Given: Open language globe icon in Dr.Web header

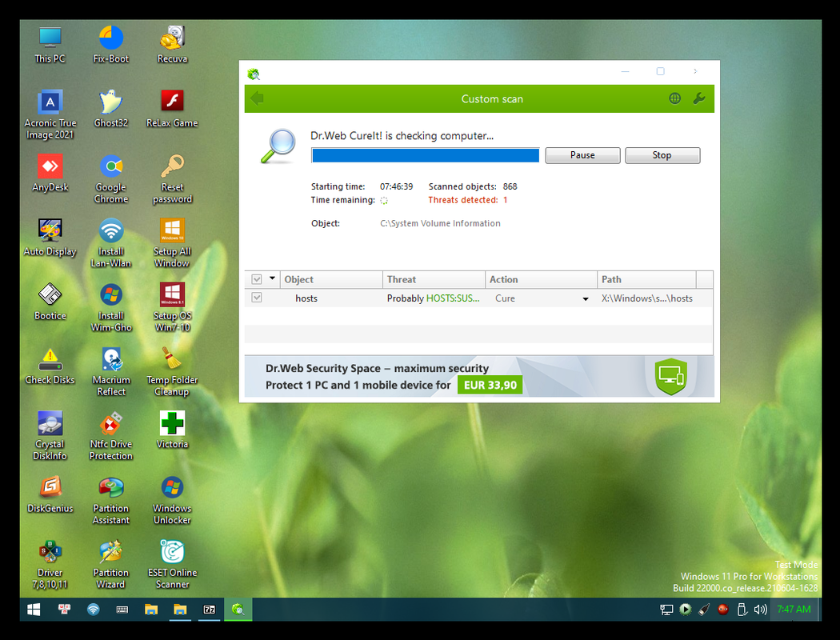Looking at the screenshot, I should click(674, 98).
